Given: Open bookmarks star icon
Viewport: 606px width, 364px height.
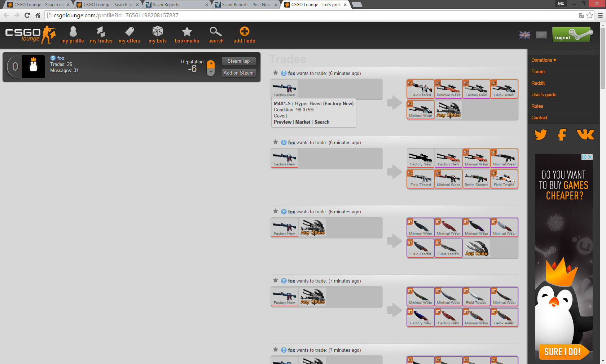Looking at the screenshot, I should point(187,32).
